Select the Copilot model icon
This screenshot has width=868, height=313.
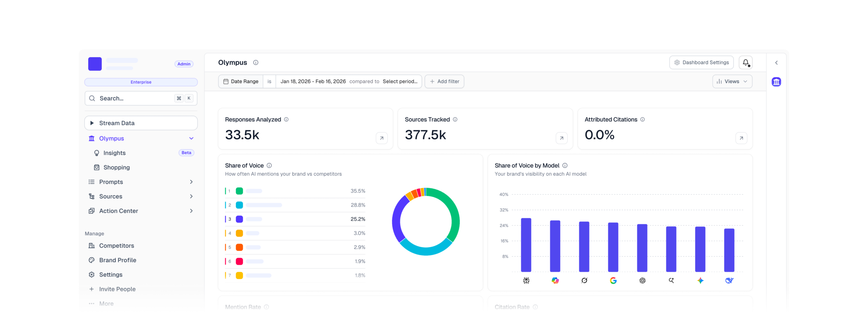coord(555,280)
